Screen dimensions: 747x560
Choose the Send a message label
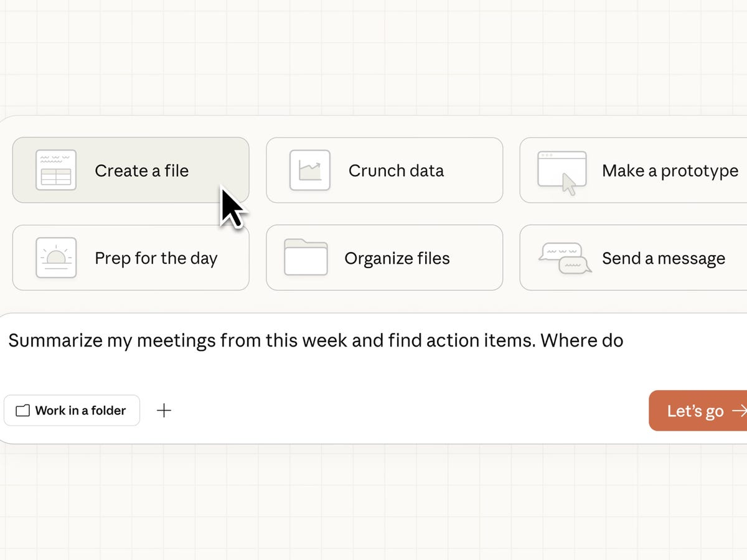click(x=663, y=258)
